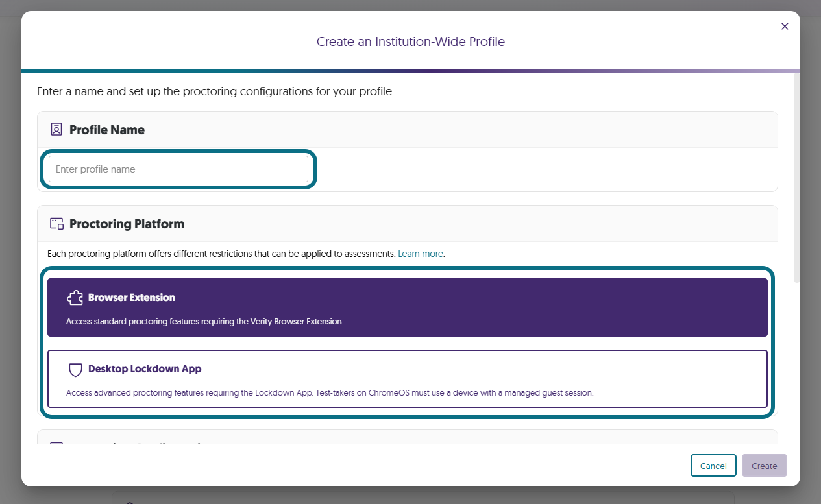Select the Desktop Lockdown App option

[x=408, y=379]
